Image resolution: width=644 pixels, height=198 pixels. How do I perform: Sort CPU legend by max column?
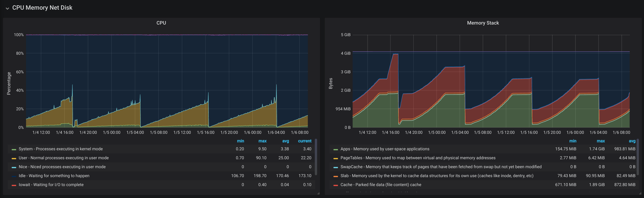(x=262, y=141)
